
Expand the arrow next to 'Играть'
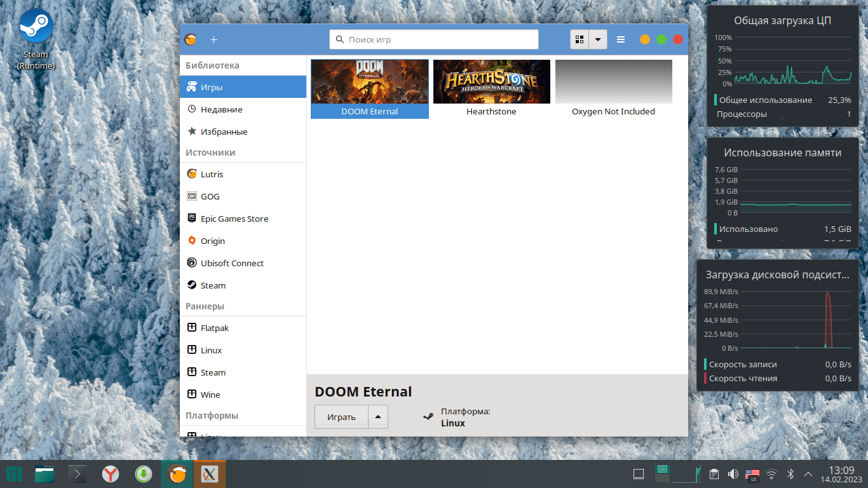[x=378, y=417]
